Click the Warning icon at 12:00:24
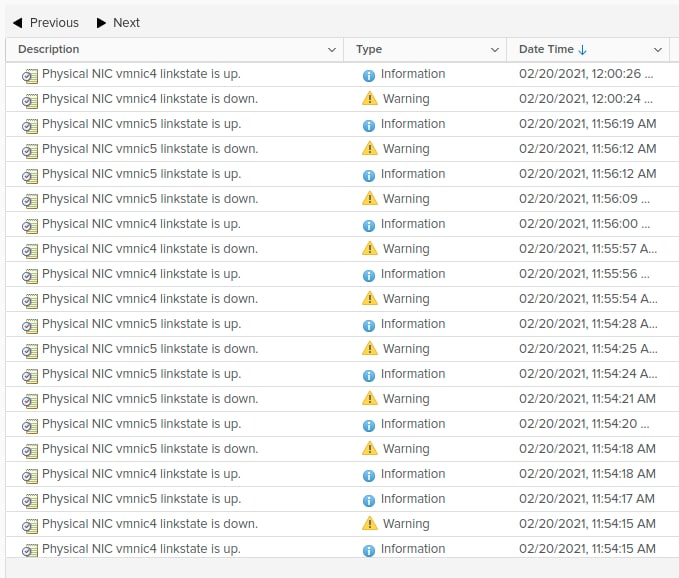This screenshot has width=679, height=578. pyautogui.click(x=369, y=98)
